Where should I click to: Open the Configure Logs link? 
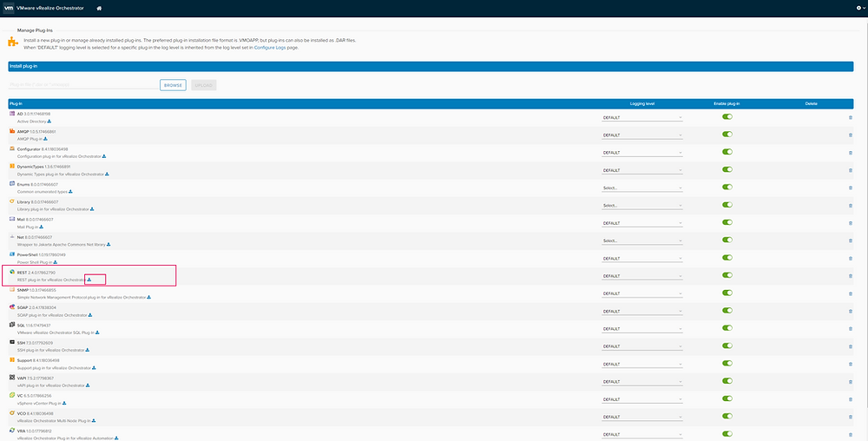[x=271, y=48]
